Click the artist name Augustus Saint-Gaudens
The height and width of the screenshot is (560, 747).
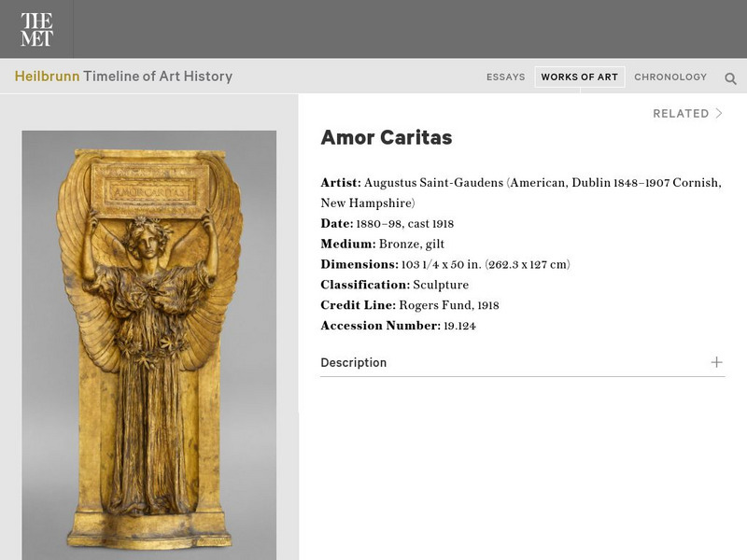[433, 183]
